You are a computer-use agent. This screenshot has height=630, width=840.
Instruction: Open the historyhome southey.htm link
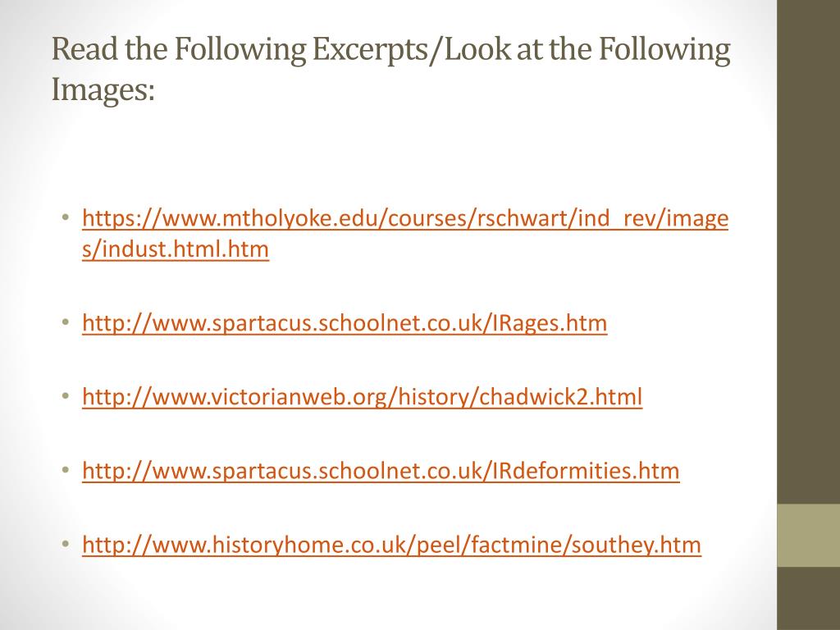pyautogui.click(x=391, y=545)
